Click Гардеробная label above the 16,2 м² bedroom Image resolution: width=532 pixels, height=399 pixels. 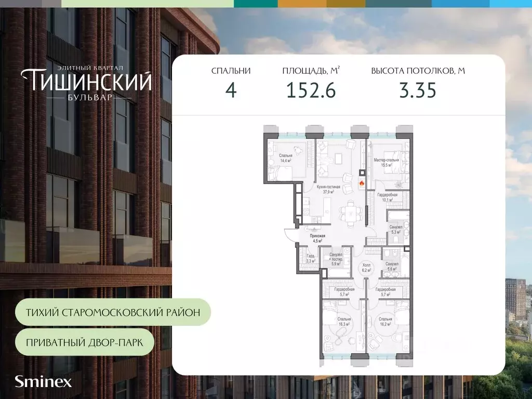pyautogui.click(x=385, y=292)
